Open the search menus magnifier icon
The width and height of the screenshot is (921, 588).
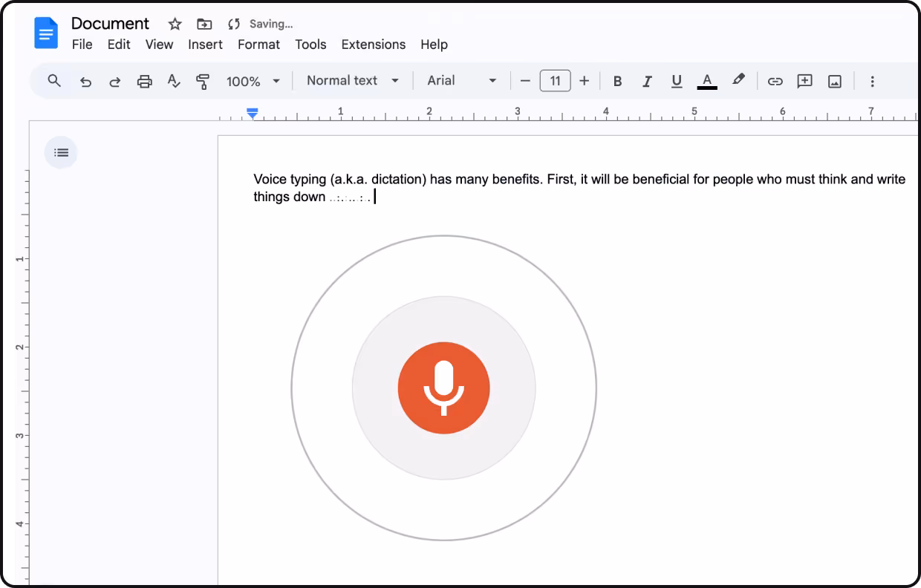click(54, 81)
